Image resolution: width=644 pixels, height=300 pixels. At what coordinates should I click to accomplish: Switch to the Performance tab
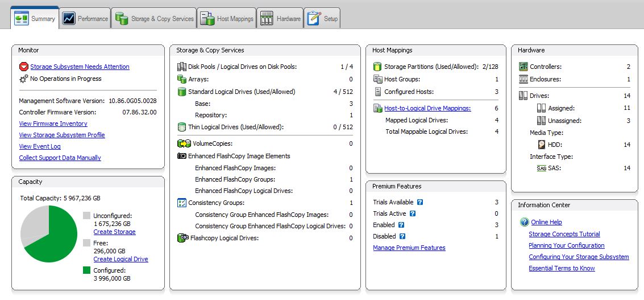85,19
